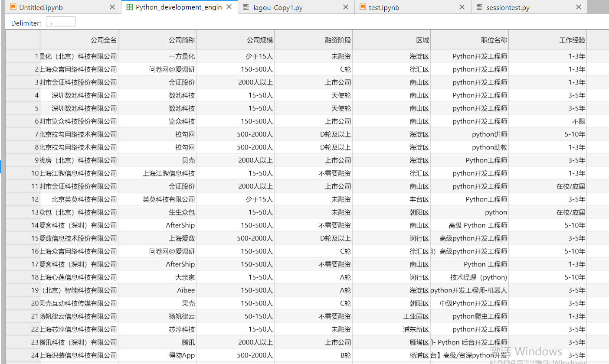
Task: Select the 工作经验 column header
Action: [x=547, y=40]
